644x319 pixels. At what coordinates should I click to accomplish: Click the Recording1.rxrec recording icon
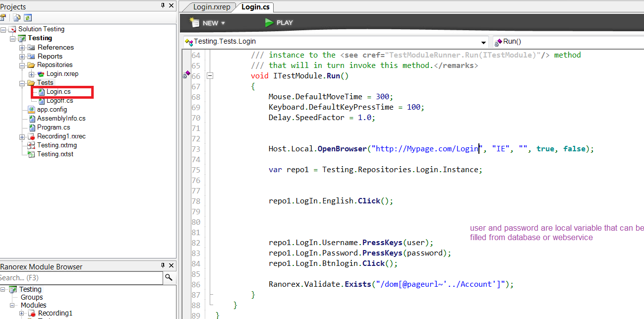pyautogui.click(x=32, y=136)
